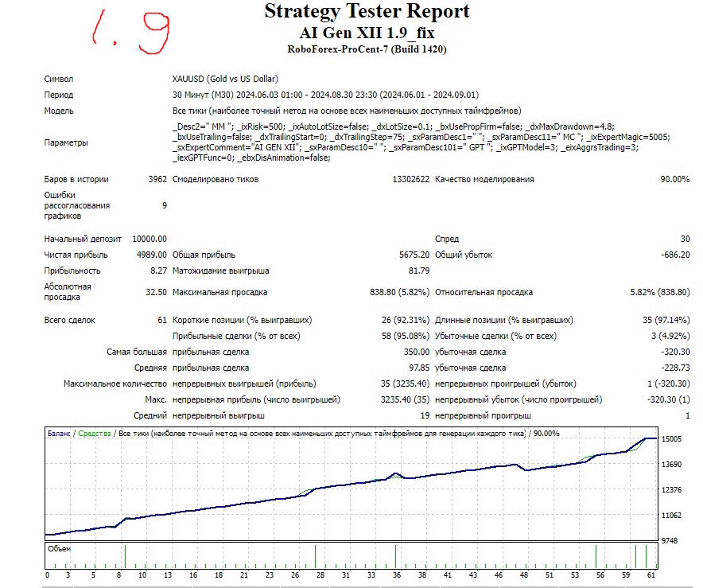Click the gross profit value 5675.20
703x588 pixels.
[414, 255]
